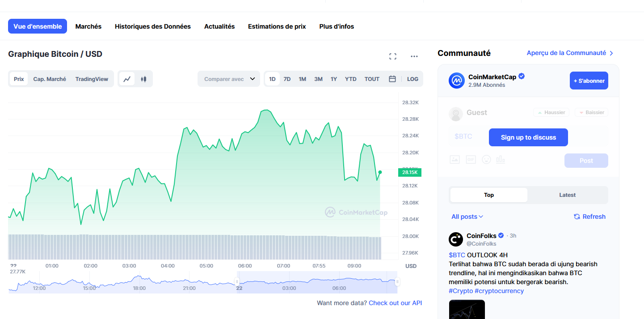Open the Vue d'ensemble tab
The width and height of the screenshot is (644, 319).
pyautogui.click(x=38, y=26)
